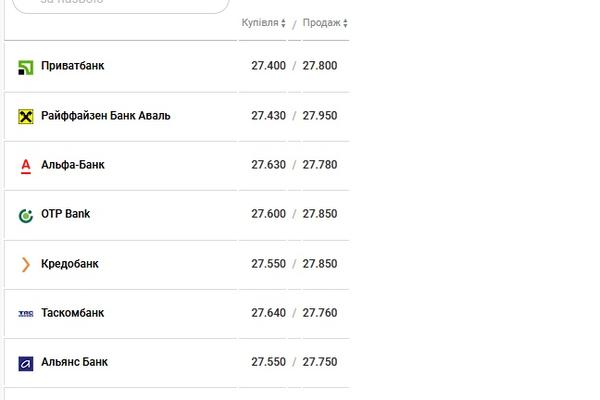Click the Приватбанк green logo icon
Viewport: 600px width, 400px height.
(26, 67)
